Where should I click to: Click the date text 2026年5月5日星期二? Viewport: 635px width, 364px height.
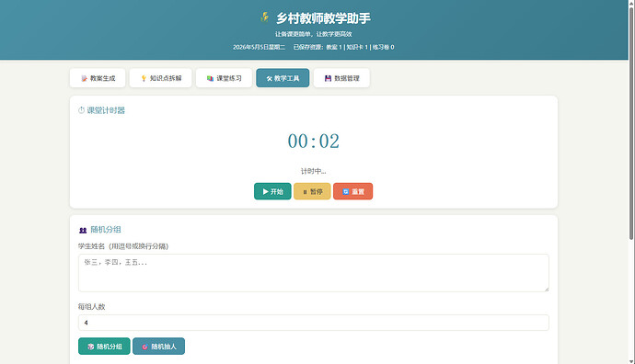[x=260, y=47]
